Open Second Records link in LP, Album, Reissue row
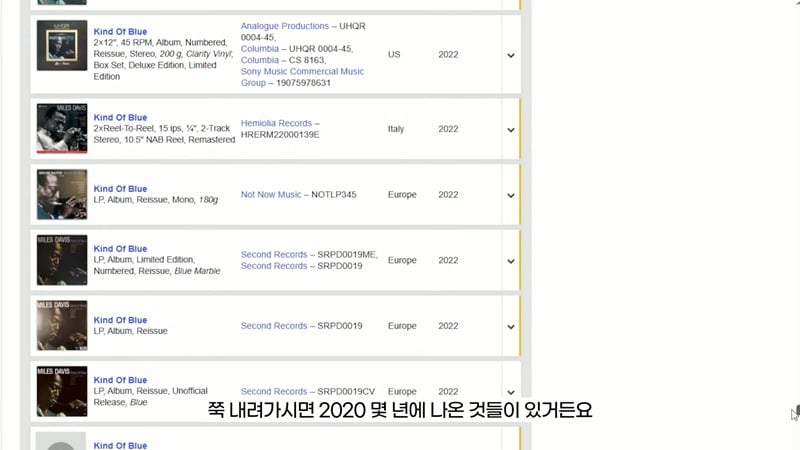 274,326
